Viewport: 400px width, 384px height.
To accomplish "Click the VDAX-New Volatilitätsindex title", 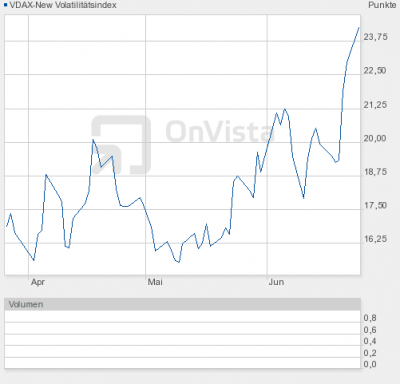I will pyautogui.click(x=63, y=5).
